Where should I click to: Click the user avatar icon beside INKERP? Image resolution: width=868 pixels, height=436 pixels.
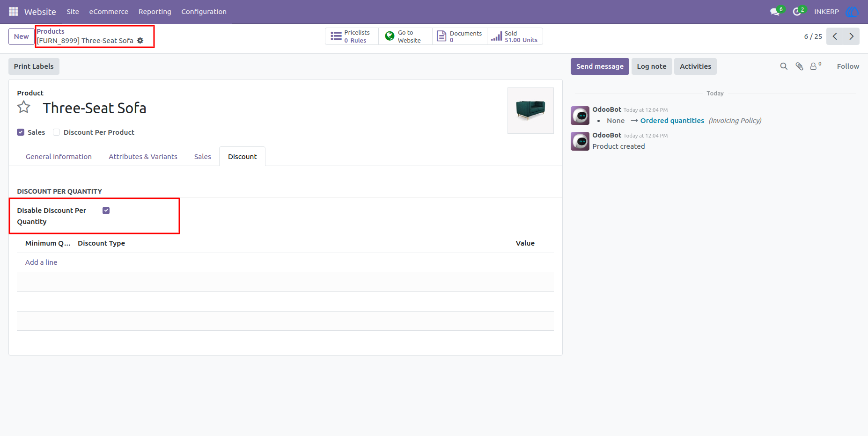click(852, 11)
